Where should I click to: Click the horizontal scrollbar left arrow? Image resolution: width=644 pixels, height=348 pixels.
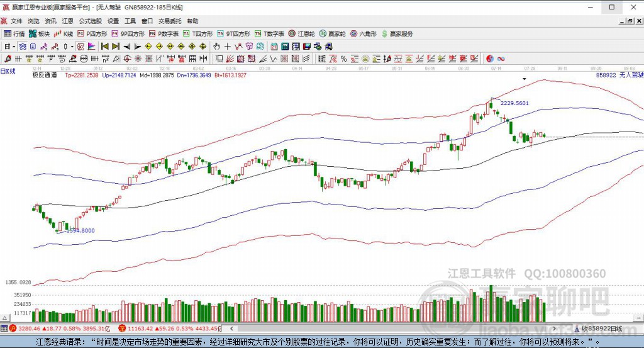pyautogui.click(x=231, y=328)
